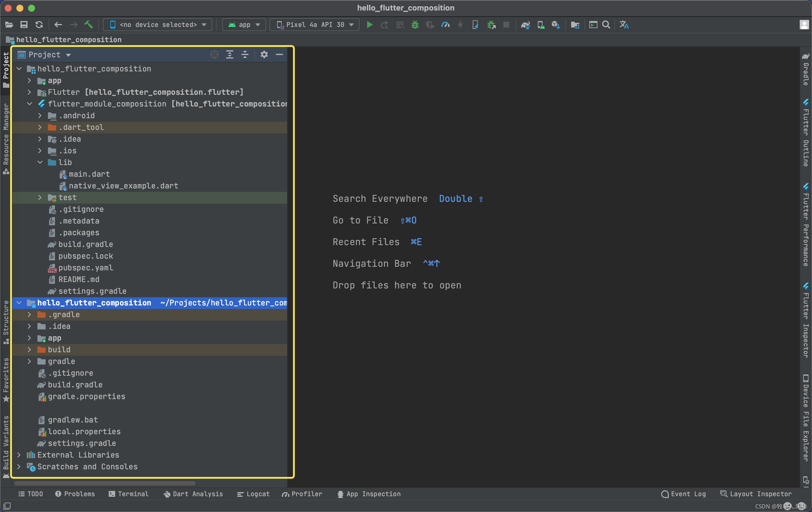Click the green Debug bug icon
The width and height of the screenshot is (812, 512).
tap(415, 25)
